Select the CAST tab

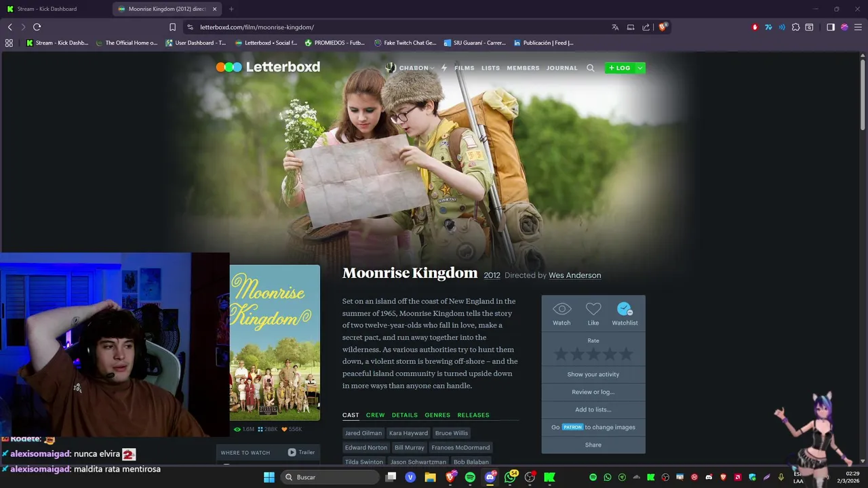tap(351, 415)
